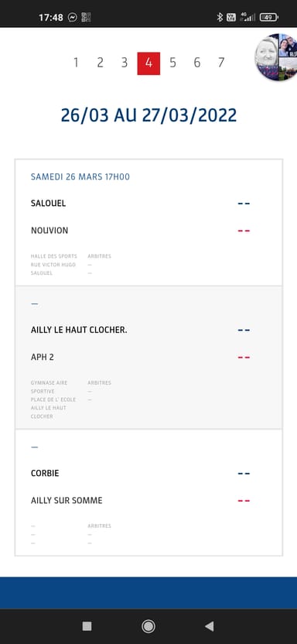
Task: Tap the Android back triangle button
Action: [209, 626]
